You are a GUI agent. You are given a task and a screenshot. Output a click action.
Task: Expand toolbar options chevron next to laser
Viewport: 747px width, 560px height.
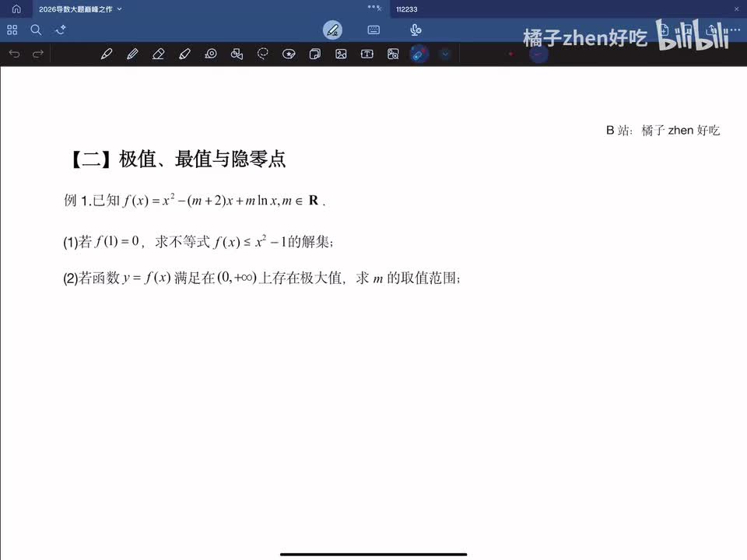click(445, 54)
